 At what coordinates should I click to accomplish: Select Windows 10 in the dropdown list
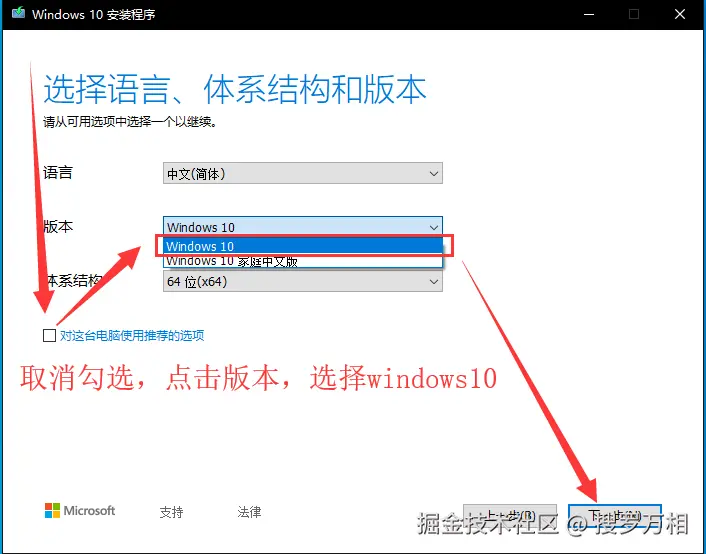[x=303, y=246]
